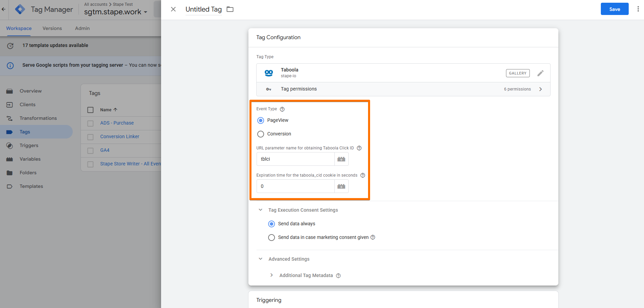Image resolution: width=644 pixels, height=308 pixels.
Task: Tick the select-all checkbox in Tags header
Action: (90, 110)
